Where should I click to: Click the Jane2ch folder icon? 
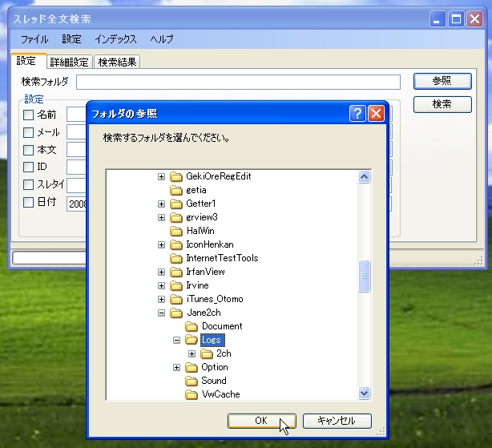[x=176, y=313]
